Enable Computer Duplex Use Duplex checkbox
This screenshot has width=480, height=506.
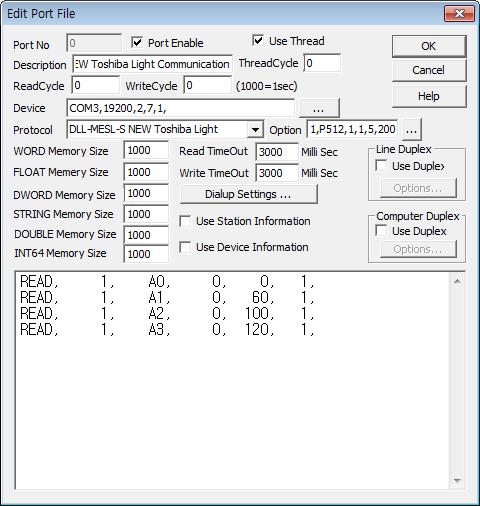(x=381, y=231)
